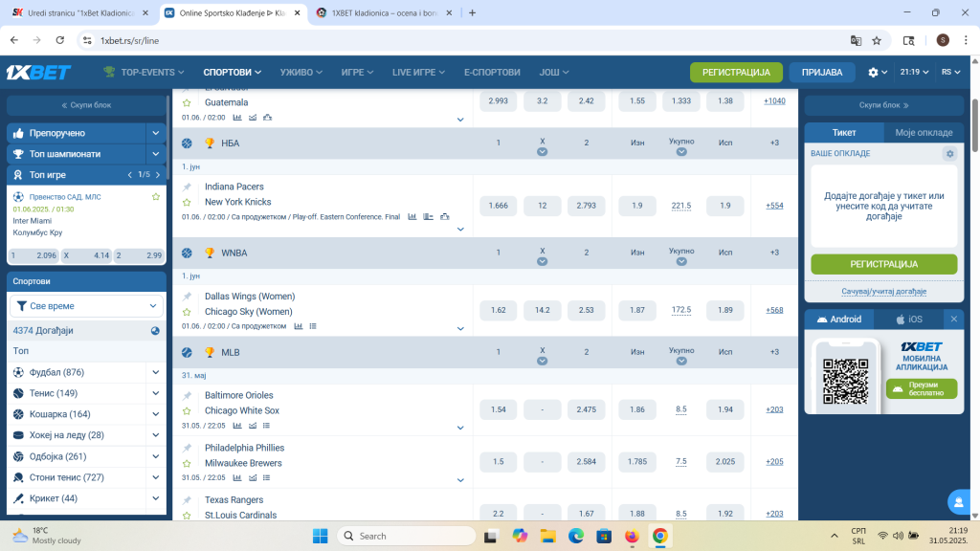Close the mobile app banner
980x551 pixels.
pyautogui.click(x=954, y=320)
